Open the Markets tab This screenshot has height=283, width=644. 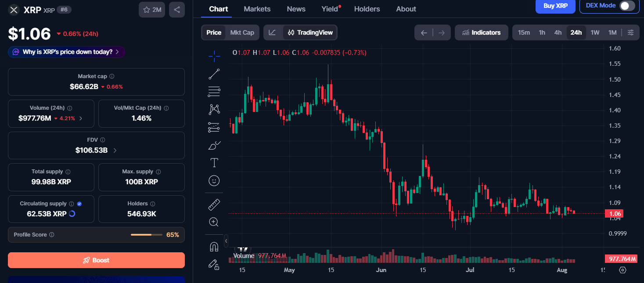pyautogui.click(x=257, y=9)
